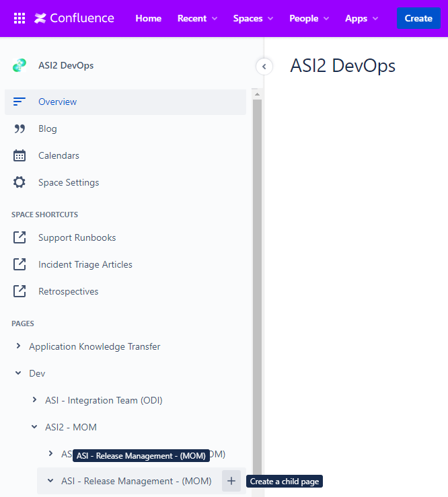
Task: Click the Retrospectives shortcut icon
Action: pos(20,291)
